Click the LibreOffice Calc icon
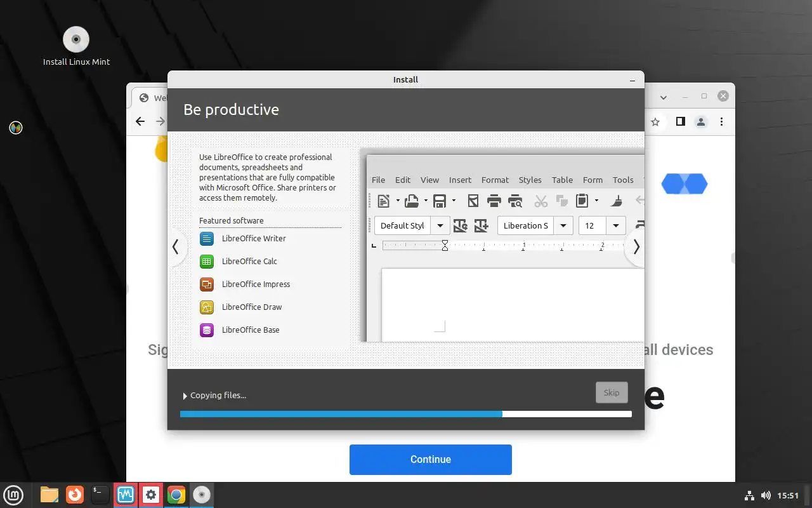This screenshot has height=508, width=812. pos(207,262)
